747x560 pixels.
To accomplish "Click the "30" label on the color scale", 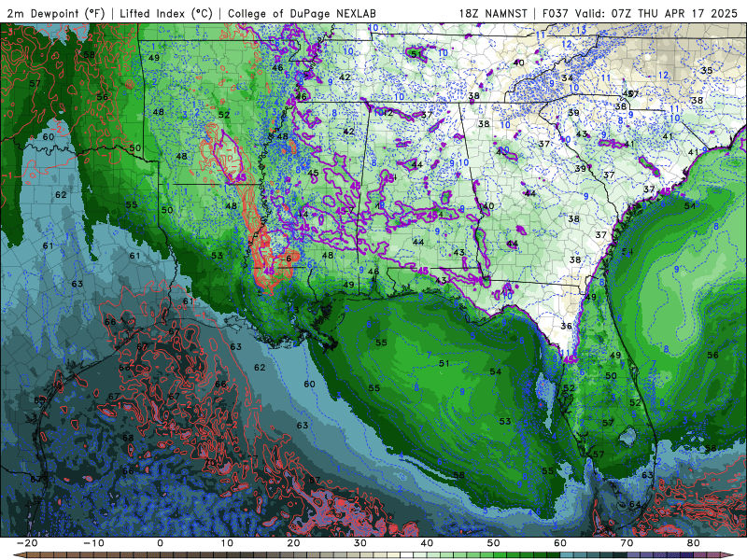I will coord(360,543).
